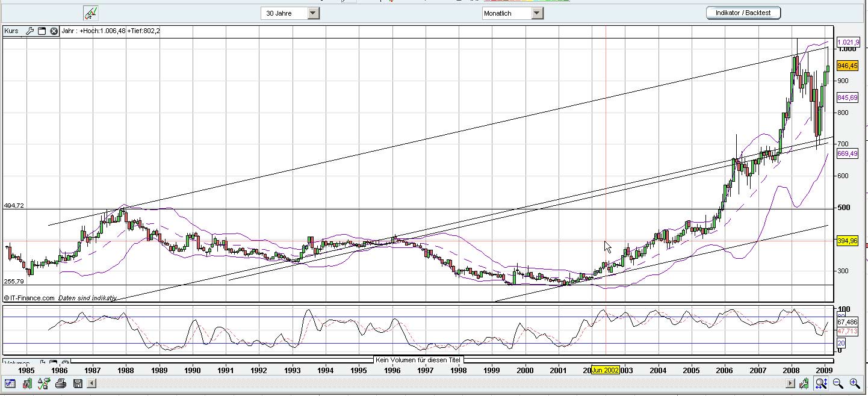Click the highlighted 'Jun 2002' date marker
The height and width of the screenshot is (396, 868).
(606, 371)
